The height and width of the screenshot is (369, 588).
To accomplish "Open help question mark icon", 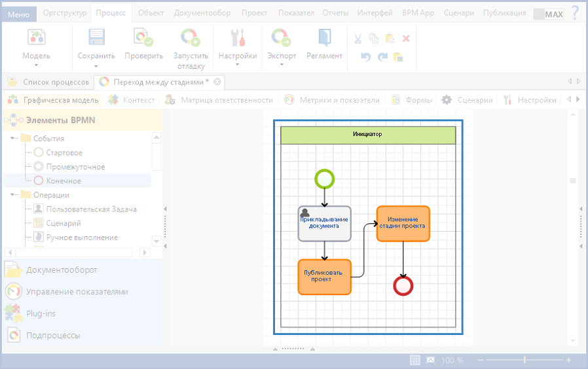I will 575,12.
